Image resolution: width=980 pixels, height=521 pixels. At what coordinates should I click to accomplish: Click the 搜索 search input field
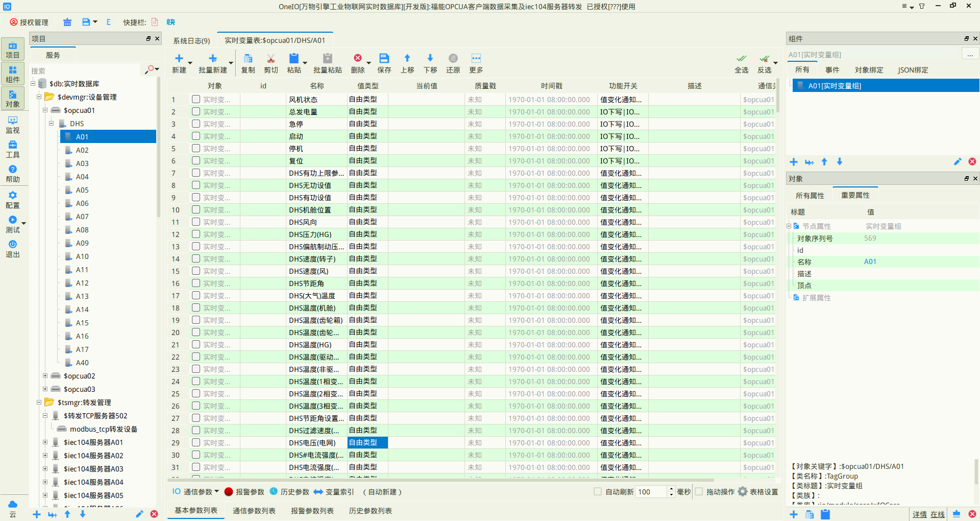[84, 70]
